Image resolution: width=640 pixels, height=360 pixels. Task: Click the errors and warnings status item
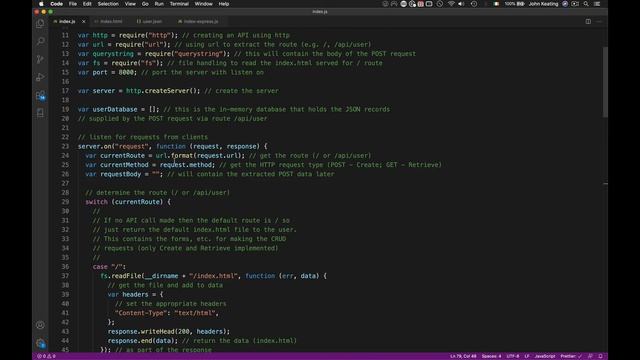[x=46, y=356]
